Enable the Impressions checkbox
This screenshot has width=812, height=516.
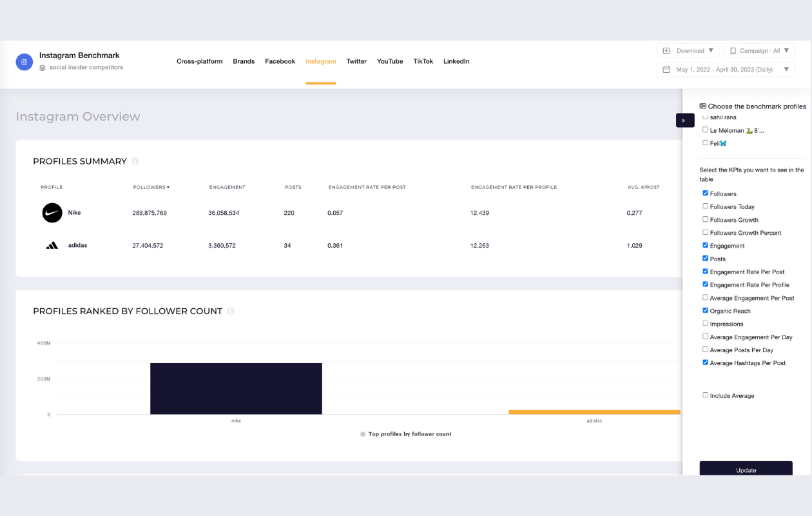[x=705, y=323]
